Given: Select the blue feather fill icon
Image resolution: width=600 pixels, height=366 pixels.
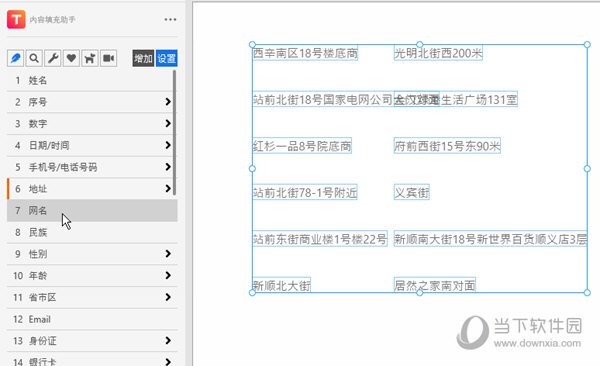Looking at the screenshot, I should click(16, 58).
